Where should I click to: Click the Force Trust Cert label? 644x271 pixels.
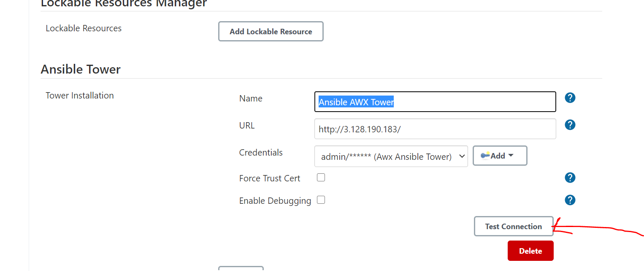coord(270,178)
